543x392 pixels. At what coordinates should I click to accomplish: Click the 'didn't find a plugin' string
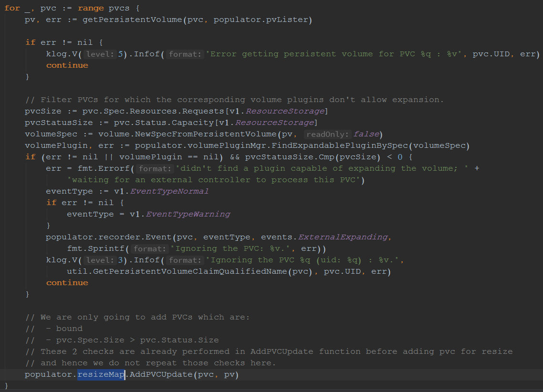(x=322, y=168)
